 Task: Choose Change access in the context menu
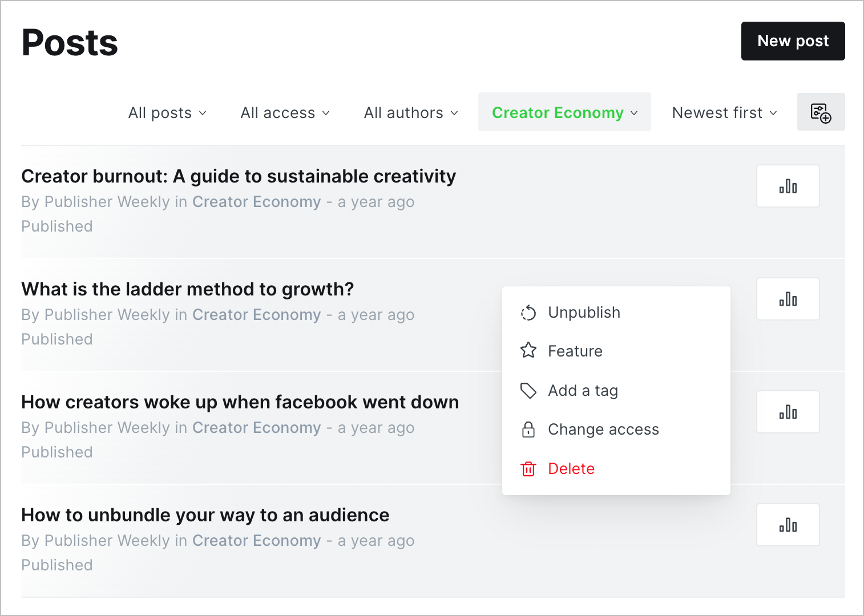[x=603, y=429]
